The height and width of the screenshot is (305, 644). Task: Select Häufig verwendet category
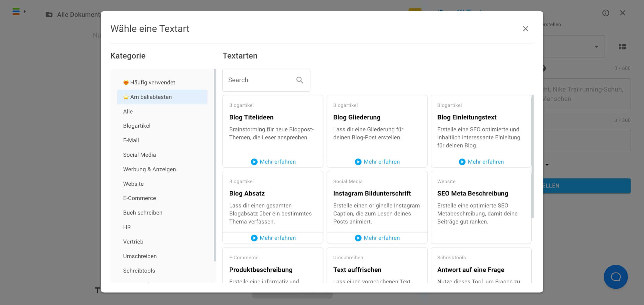tap(162, 82)
